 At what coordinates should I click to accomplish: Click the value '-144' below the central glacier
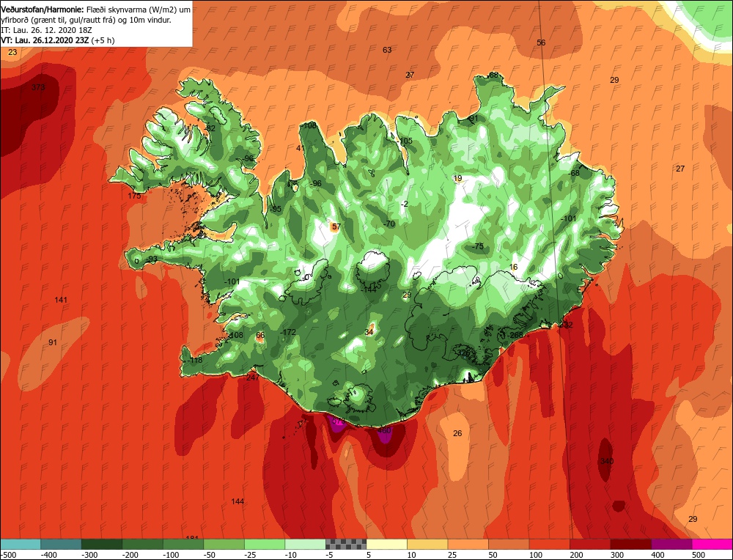click(x=369, y=290)
